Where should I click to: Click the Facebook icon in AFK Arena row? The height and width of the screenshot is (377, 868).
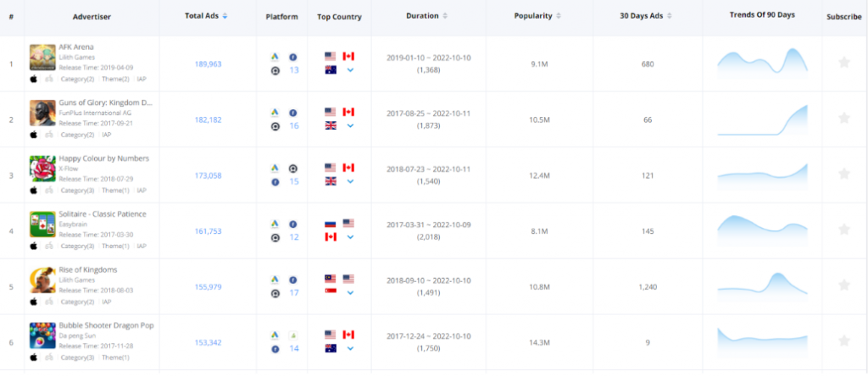[292, 57]
